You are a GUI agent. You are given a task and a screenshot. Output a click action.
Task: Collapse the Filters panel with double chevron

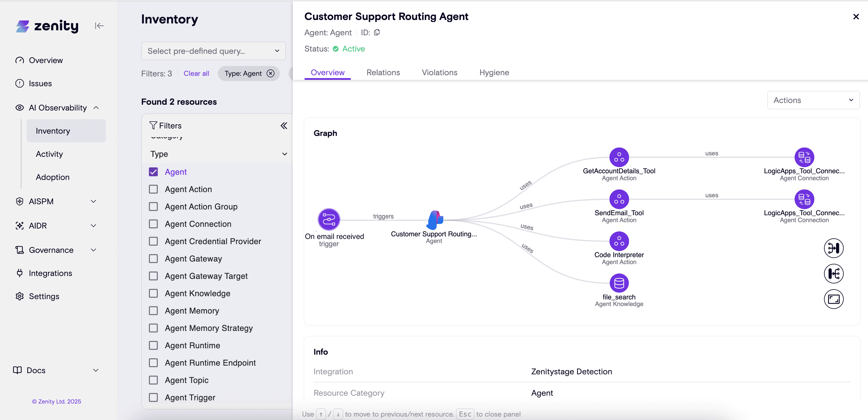pos(284,126)
